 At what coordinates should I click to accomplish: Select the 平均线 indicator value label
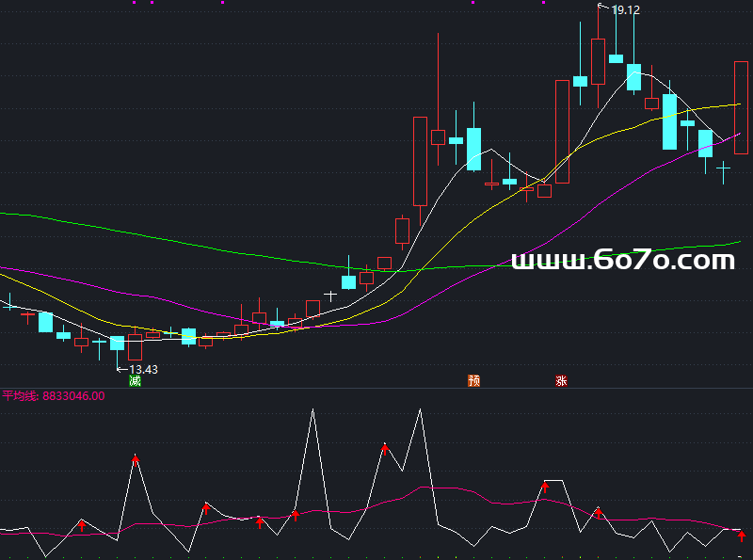[x=53, y=396]
